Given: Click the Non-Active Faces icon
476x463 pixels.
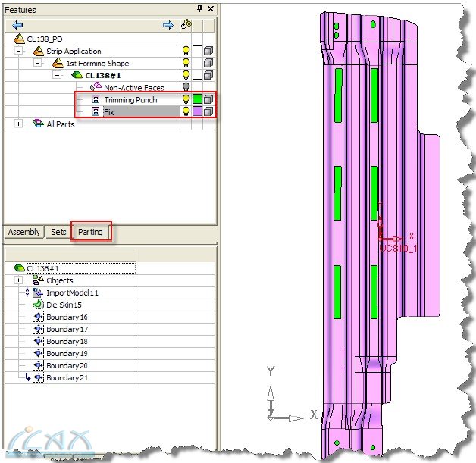Looking at the screenshot, I should (x=96, y=87).
